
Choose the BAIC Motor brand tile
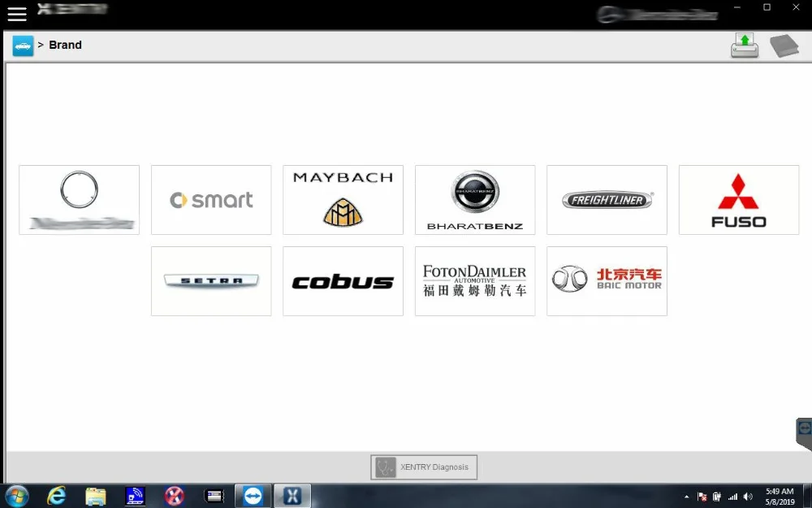[607, 281]
